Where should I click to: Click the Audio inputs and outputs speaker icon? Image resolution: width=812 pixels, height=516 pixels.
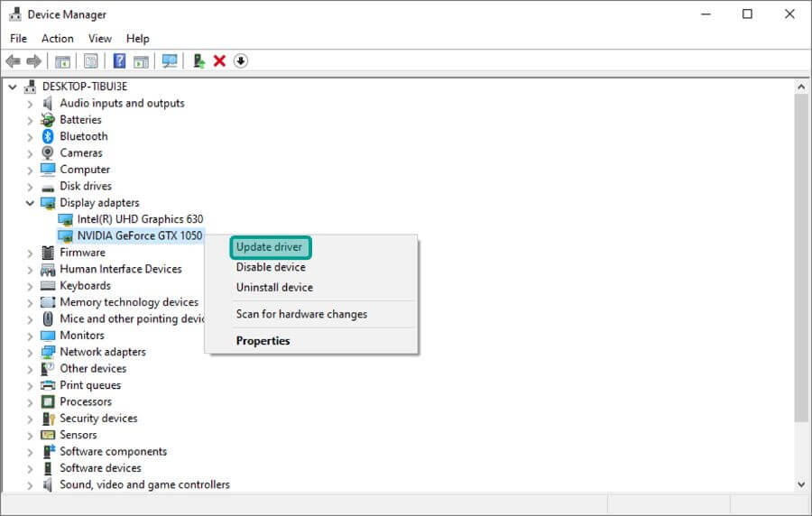click(x=48, y=103)
